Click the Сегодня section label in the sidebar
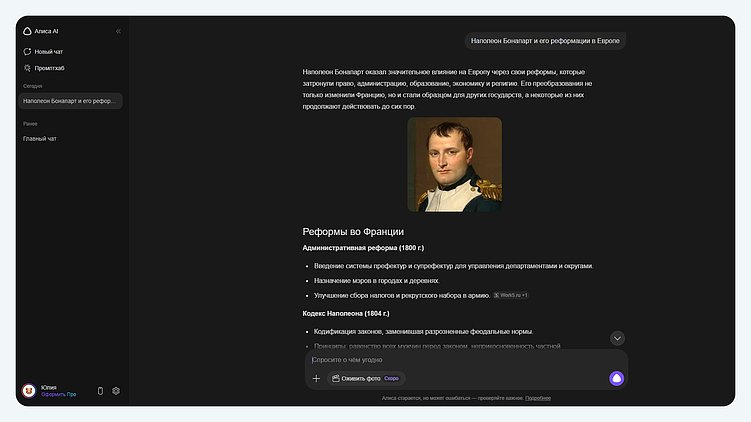 33,86
